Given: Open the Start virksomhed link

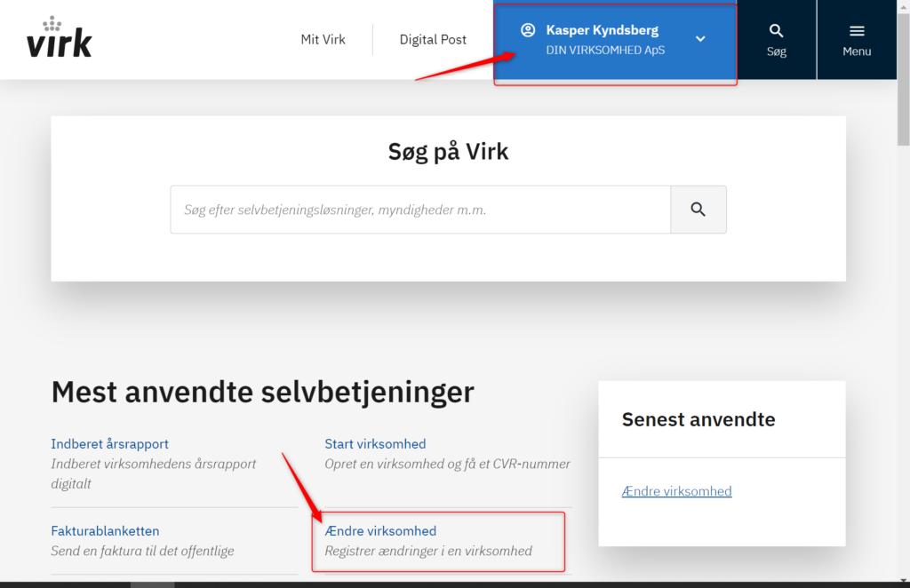Looking at the screenshot, I should (375, 443).
